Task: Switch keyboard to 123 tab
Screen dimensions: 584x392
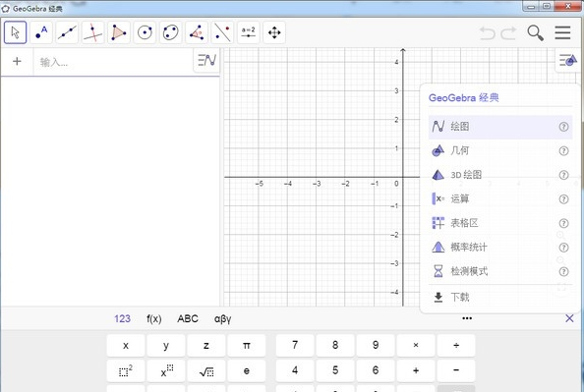Action: click(x=122, y=318)
